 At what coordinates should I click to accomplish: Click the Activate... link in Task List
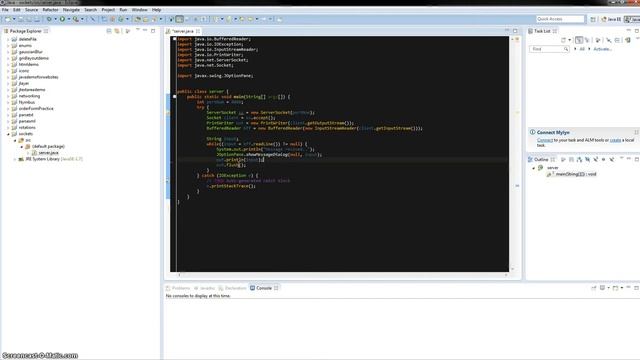(602, 49)
